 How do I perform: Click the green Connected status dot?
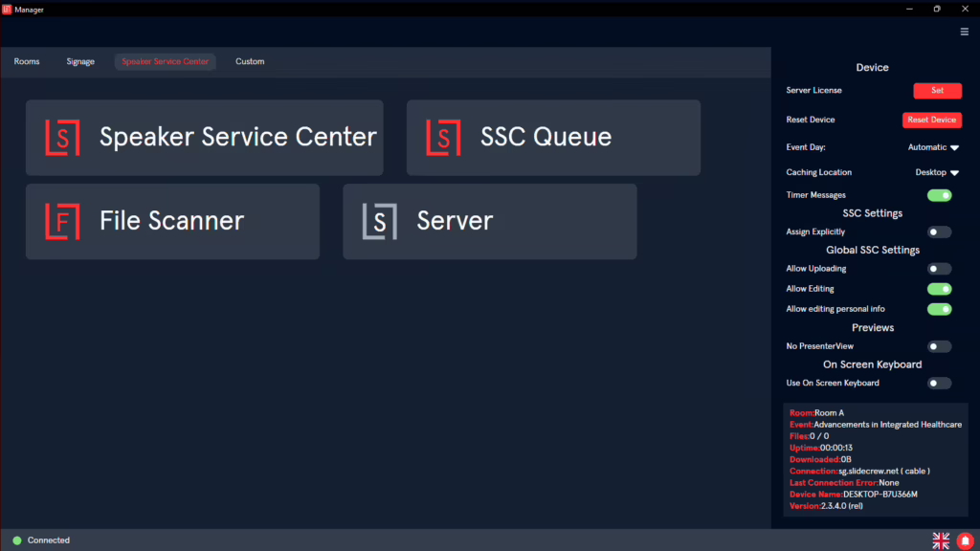pos(17,540)
